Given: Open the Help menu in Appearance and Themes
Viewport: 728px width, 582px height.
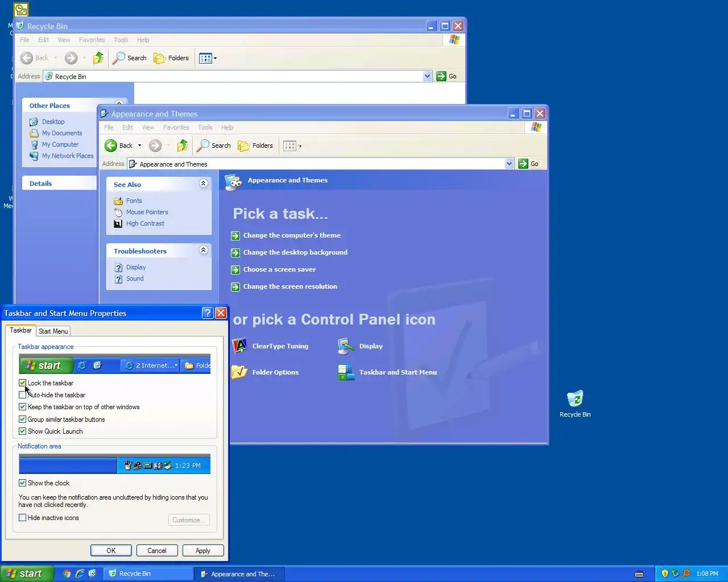Looking at the screenshot, I should tap(227, 127).
